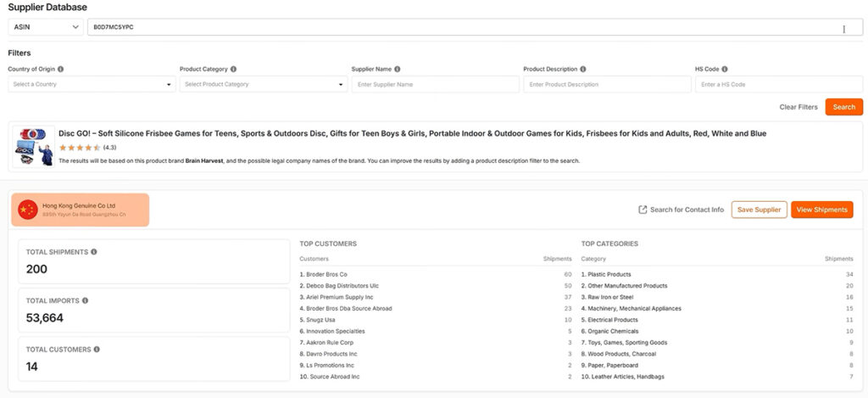Image resolution: width=868 pixels, height=398 pixels.
Task: Click info icon next to Country of Origin
Action: 61,69
